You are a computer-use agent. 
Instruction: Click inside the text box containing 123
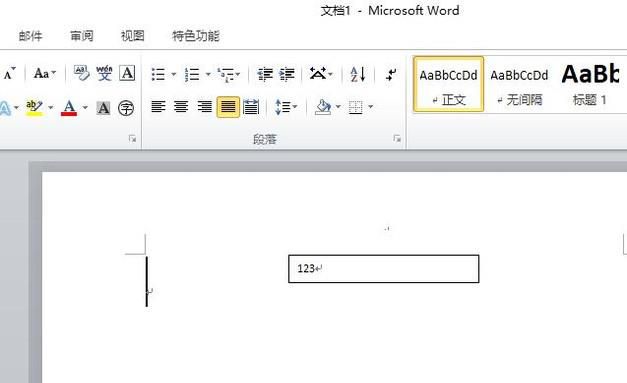point(383,269)
